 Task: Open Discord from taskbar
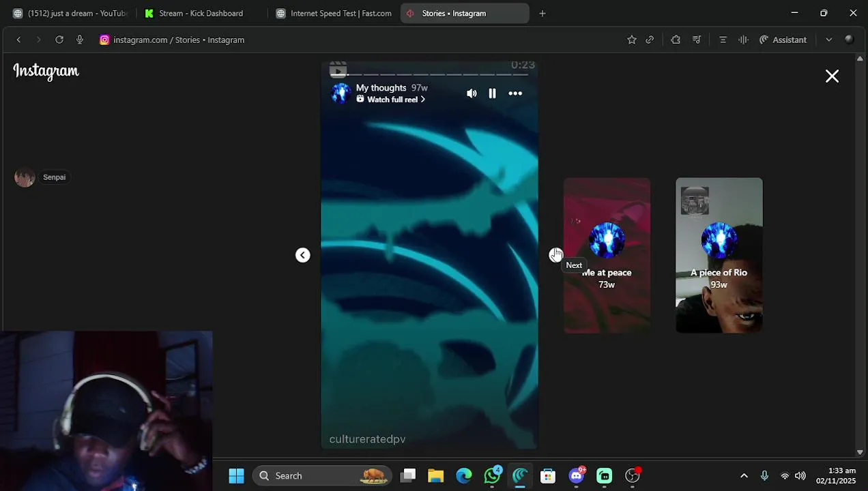click(577, 476)
